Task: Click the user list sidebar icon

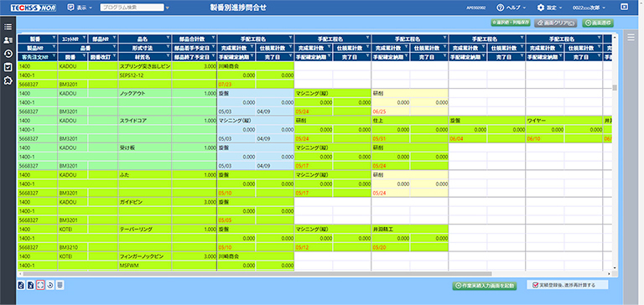Action: 8,40
